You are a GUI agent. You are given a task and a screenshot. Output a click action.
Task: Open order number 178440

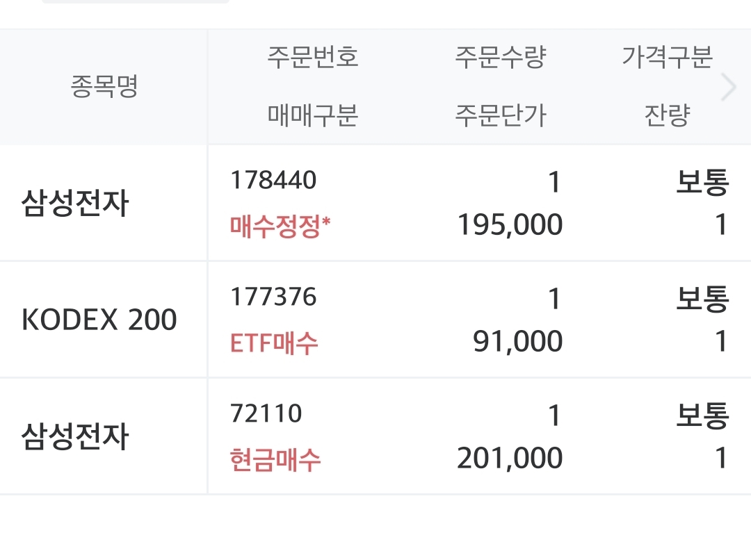point(273,181)
